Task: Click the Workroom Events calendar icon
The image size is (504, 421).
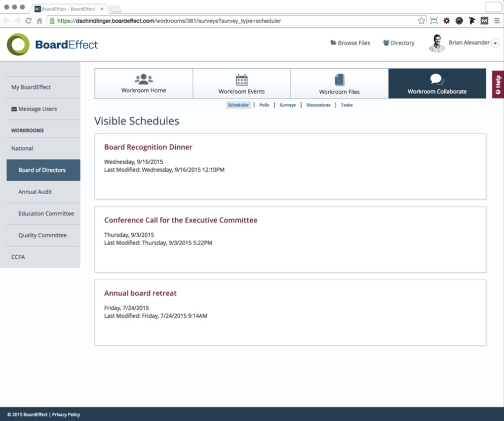Action: click(x=241, y=80)
